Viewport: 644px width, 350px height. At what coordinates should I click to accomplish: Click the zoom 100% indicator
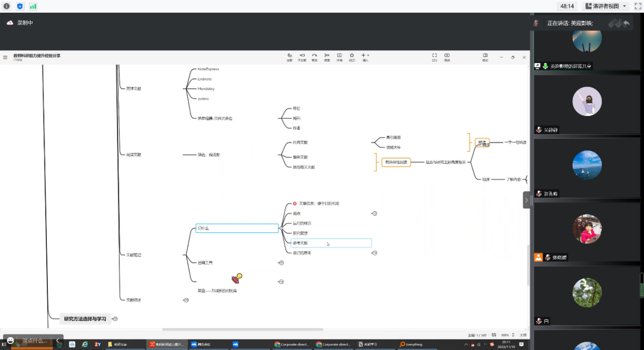tap(505, 335)
